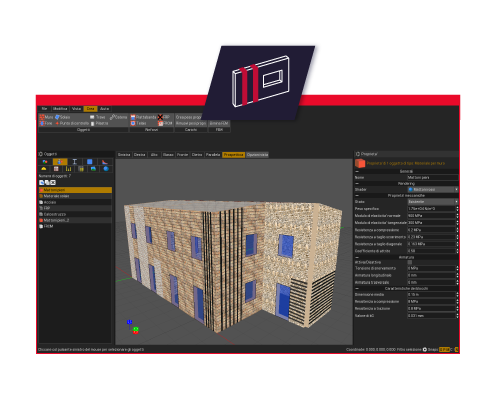Click the bar chart icon in Oggetti panel
Screen dimensions: 500x417
[x=68, y=169]
